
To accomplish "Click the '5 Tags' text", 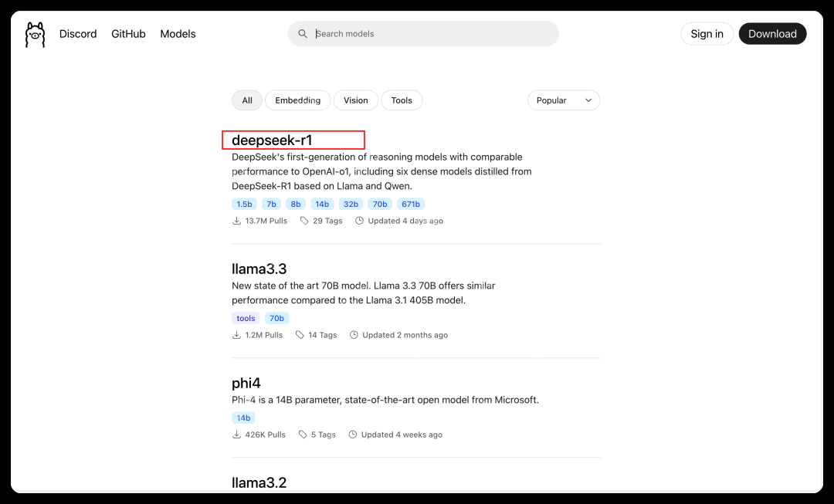I will click(x=324, y=435).
